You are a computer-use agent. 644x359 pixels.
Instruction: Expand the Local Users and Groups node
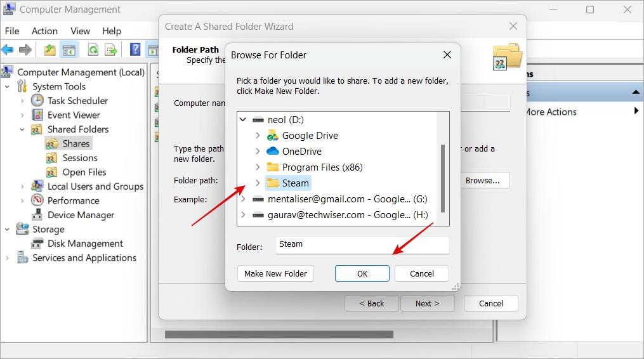[22, 186]
